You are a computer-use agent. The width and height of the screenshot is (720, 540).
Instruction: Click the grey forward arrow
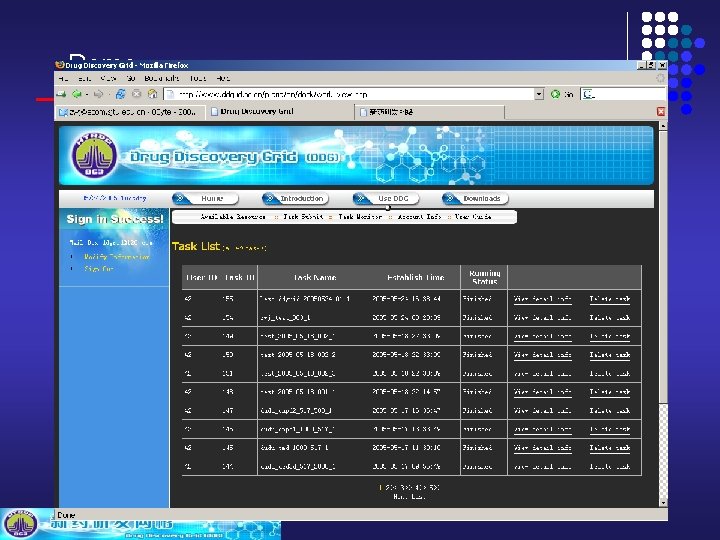[x=98, y=94]
